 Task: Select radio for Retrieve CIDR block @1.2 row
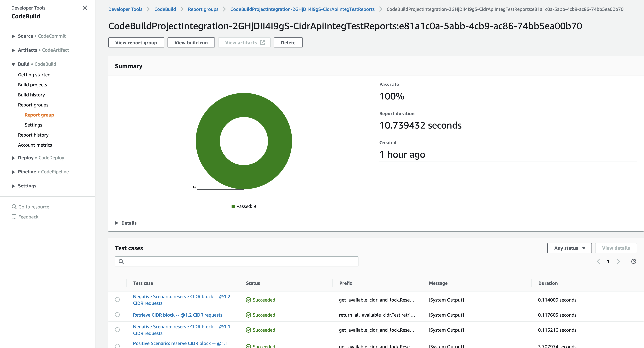coord(117,315)
